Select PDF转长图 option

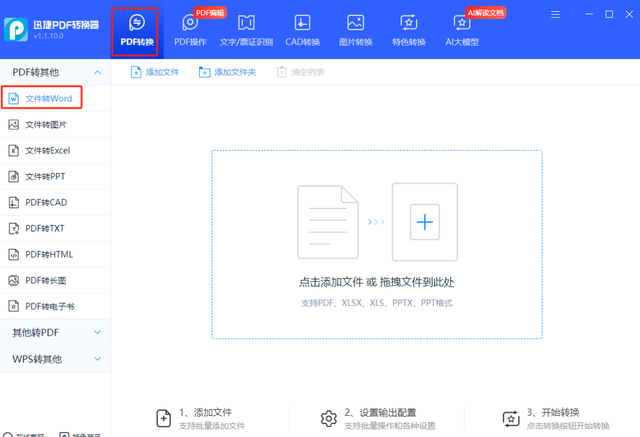[x=55, y=281]
